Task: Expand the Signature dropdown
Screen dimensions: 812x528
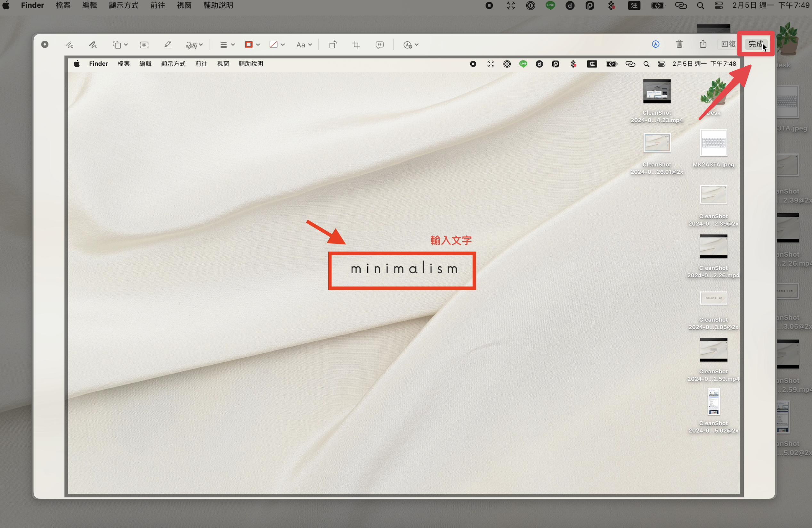Action: tap(194, 45)
